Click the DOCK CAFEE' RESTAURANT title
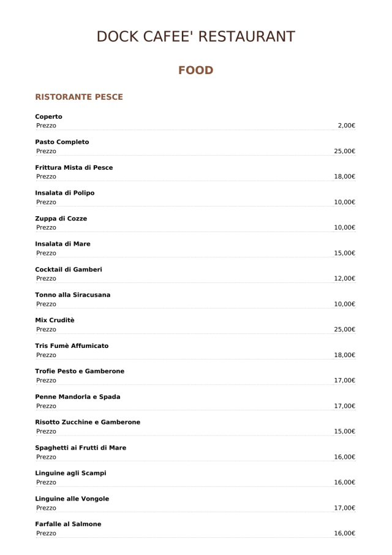This screenshot has height=555, width=392. (x=196, y=37)
